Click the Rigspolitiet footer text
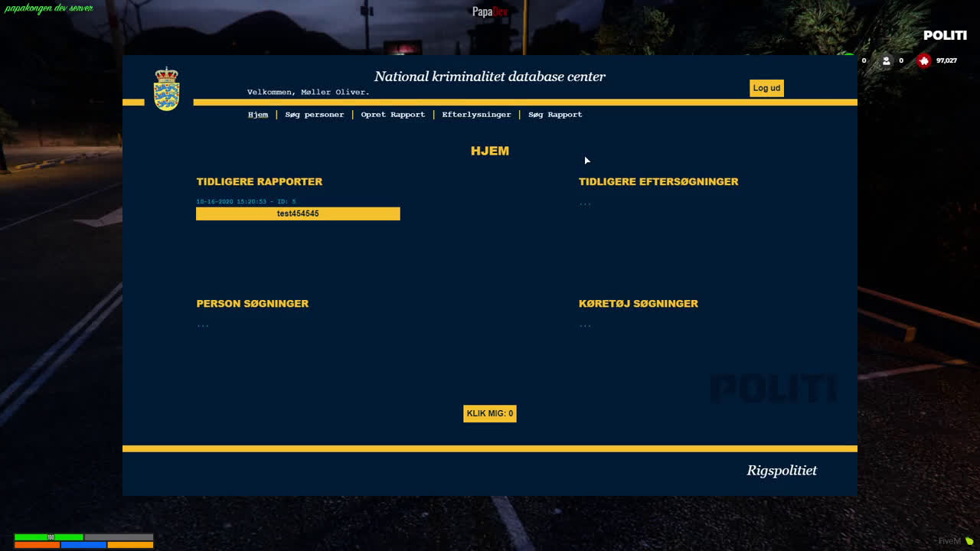 tap(782, 471)
